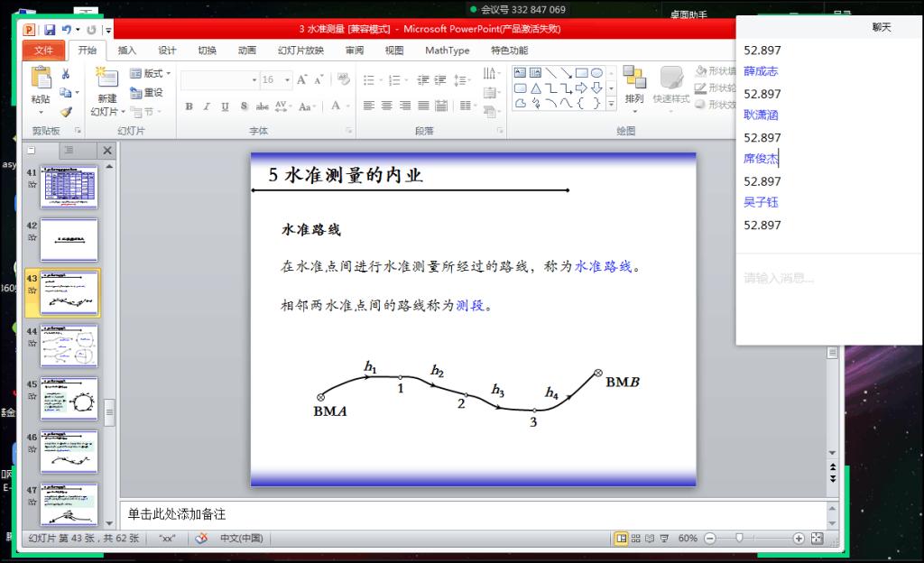
Task: Expand the shapes gallery More arrow
Action: [612, 103]
